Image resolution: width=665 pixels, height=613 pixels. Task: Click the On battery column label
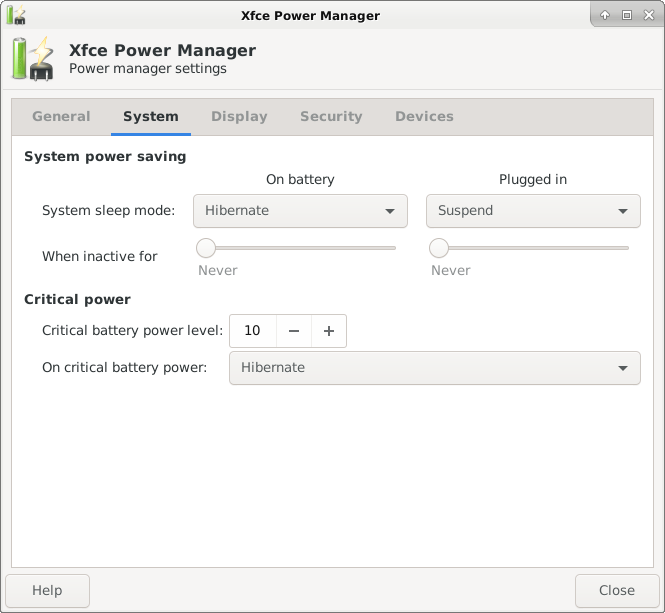(x=300, y=179)
